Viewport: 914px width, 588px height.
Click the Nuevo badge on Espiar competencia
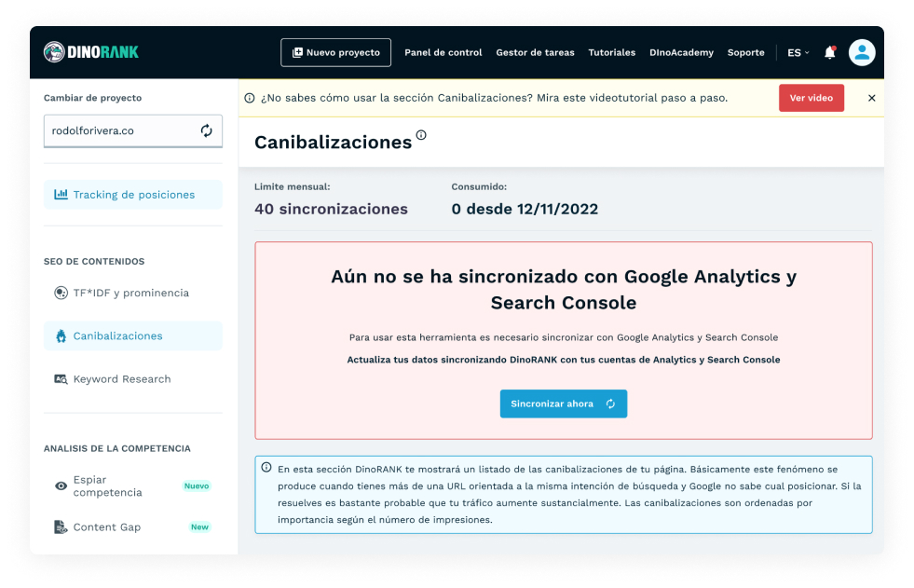point(197,486)
